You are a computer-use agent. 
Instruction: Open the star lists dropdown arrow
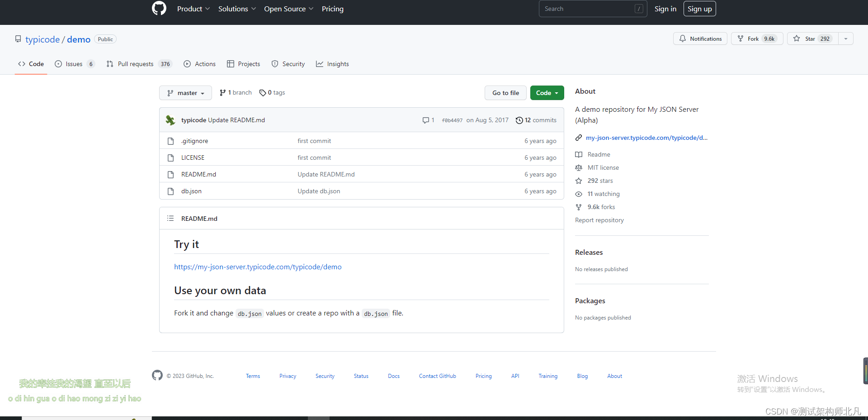tap(846, 38)
